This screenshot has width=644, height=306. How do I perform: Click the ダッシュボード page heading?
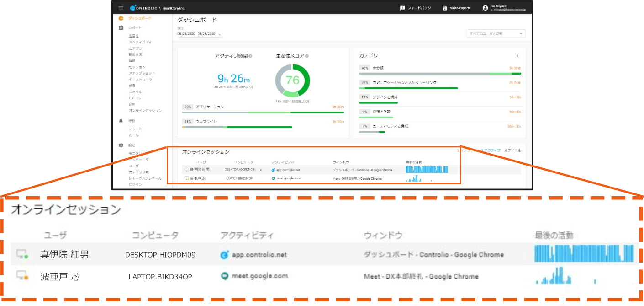[x=197, y=20]
